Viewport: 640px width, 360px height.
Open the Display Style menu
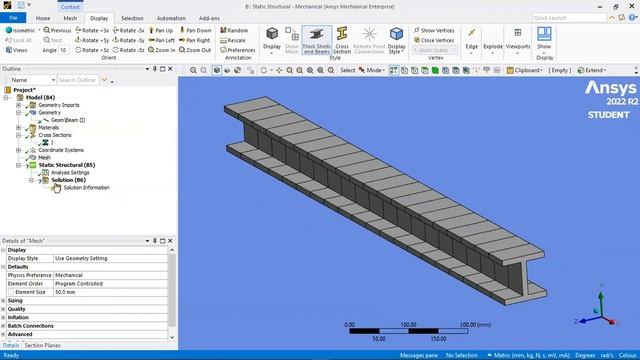pyautogui.click(x=396, y=40)
